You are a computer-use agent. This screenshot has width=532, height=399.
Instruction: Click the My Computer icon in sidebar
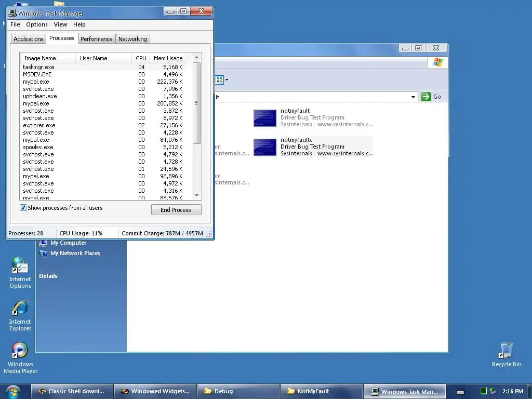coord(43,243)
